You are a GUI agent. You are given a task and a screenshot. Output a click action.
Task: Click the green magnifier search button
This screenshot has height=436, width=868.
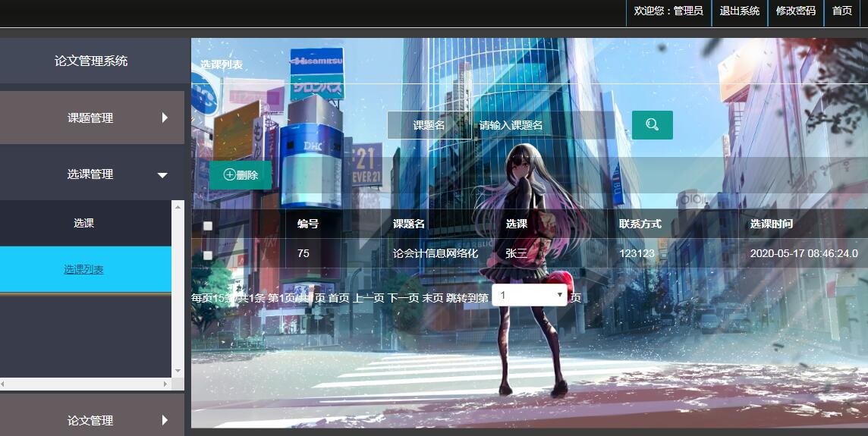[x=652, y=125]
